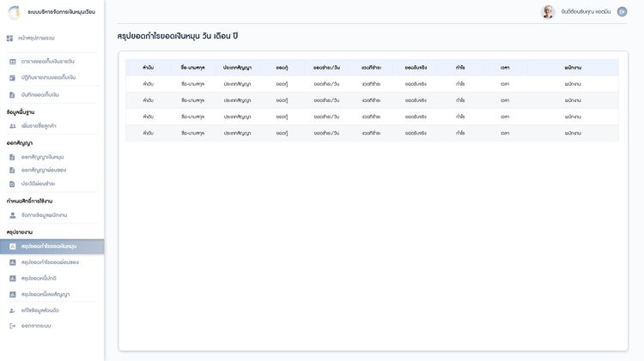Open the ออกสัญญาผ่อนของ menu item
Viewport: 644px width, 361px height.
click(x=43, y=170)
